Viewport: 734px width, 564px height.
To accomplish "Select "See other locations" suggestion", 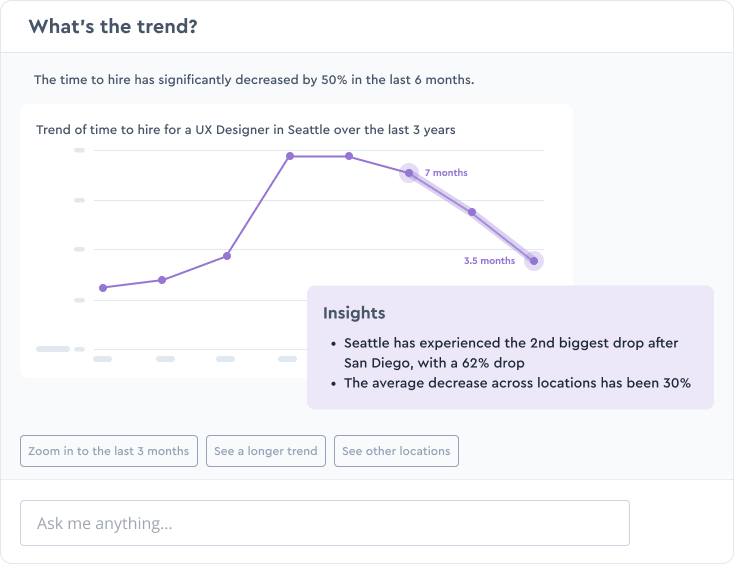I will (x=396, y=451).
